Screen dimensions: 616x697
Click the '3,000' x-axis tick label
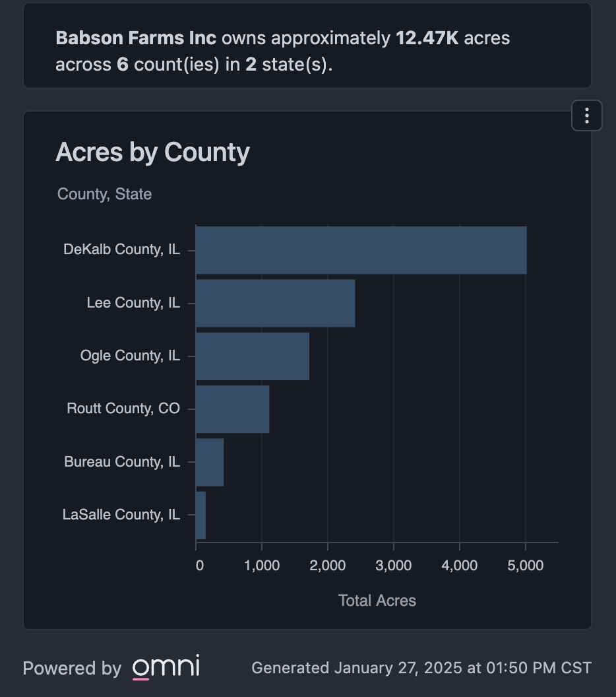point(394,566)
